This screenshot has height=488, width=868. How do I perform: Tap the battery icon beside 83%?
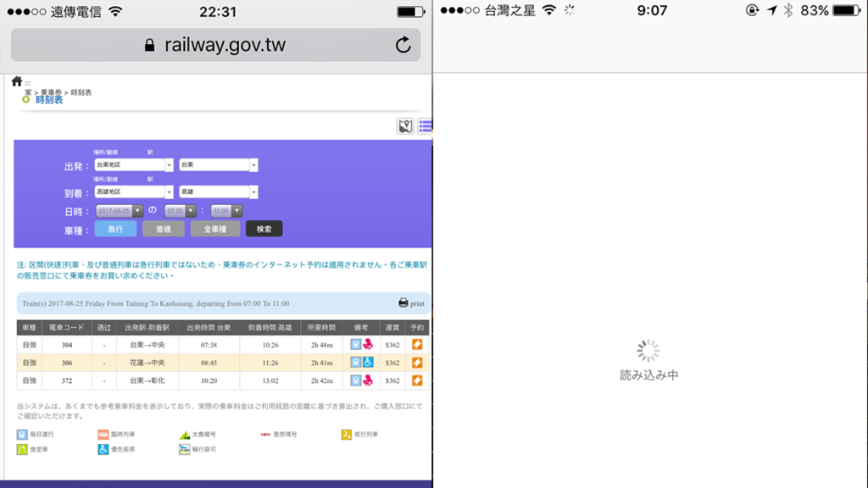click(x=847, y=10)
